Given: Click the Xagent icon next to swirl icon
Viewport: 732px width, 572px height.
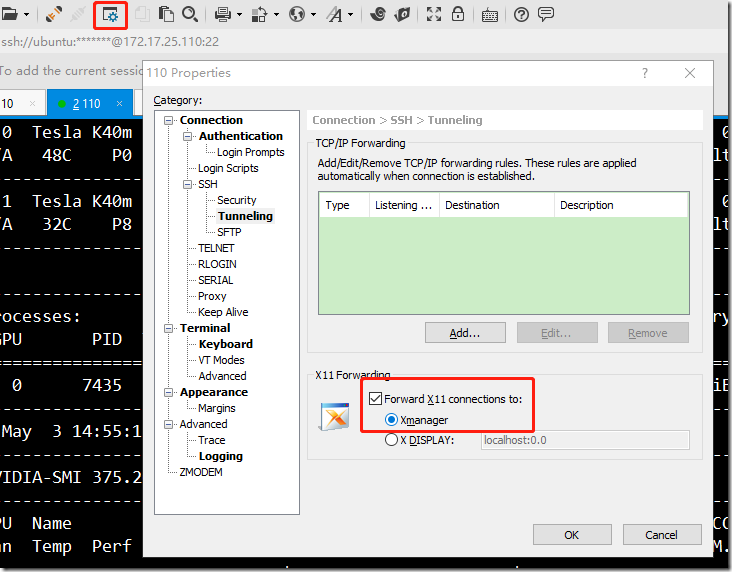Looking at the screenshot, I should click(x=402, y=14).
